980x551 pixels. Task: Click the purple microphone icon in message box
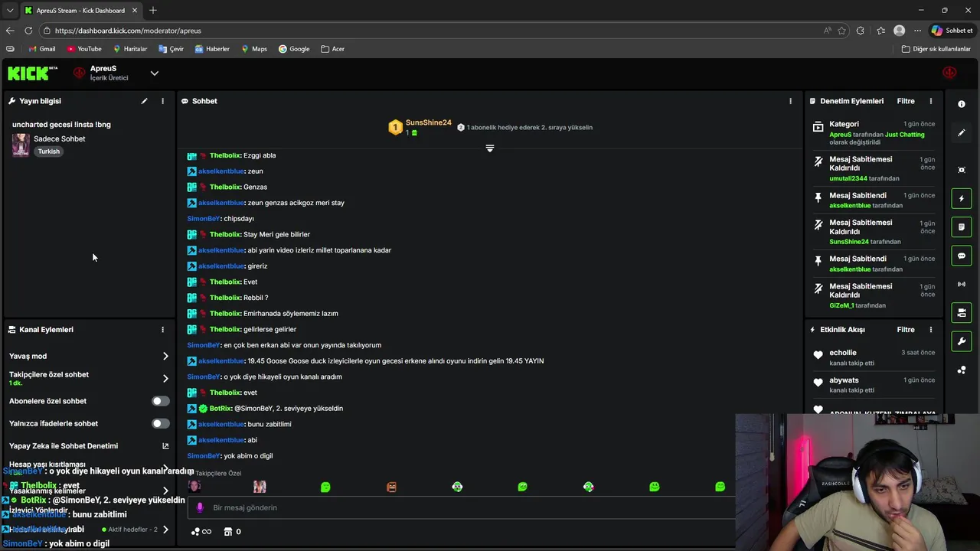[x=200, y=507]
